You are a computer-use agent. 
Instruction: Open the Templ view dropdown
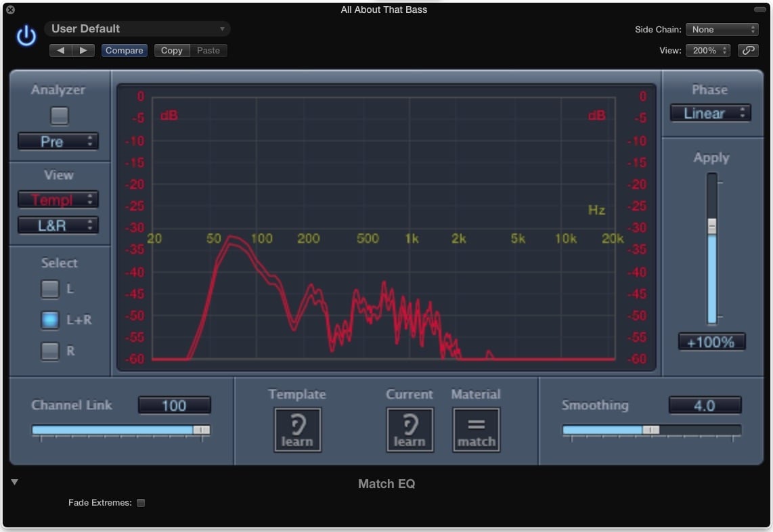(x=58, y=200)
